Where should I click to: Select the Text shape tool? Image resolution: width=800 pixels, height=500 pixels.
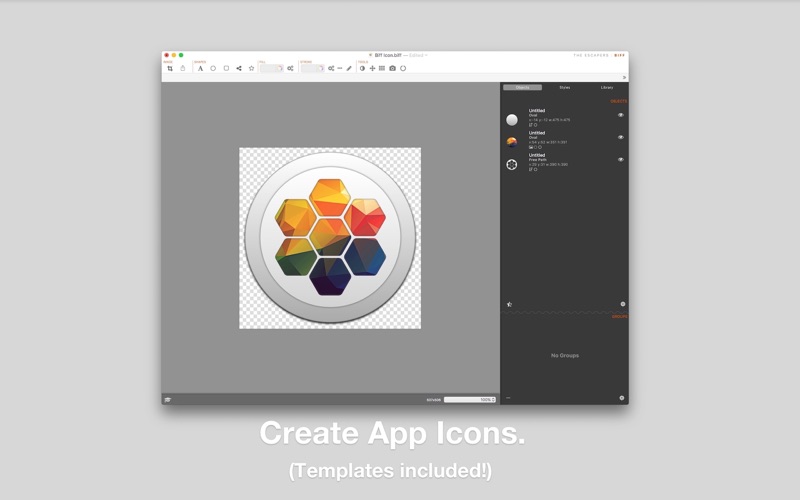(201, 68)
